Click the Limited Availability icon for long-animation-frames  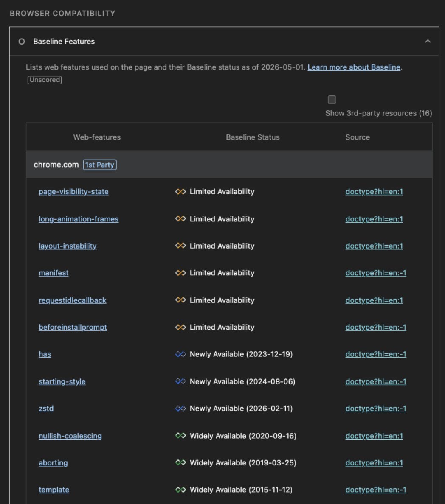pos(180,219)
